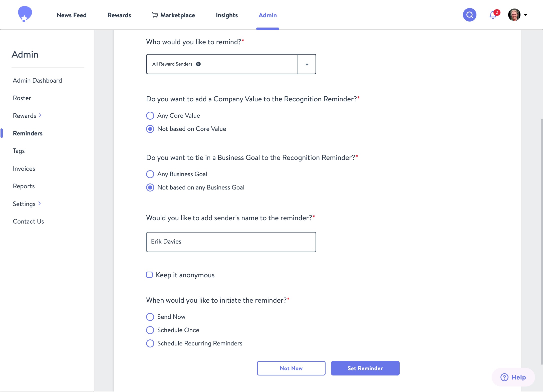Open the recipients dropdown arrow
Screen dimensions: 543x392
click(x=307, y=64)
